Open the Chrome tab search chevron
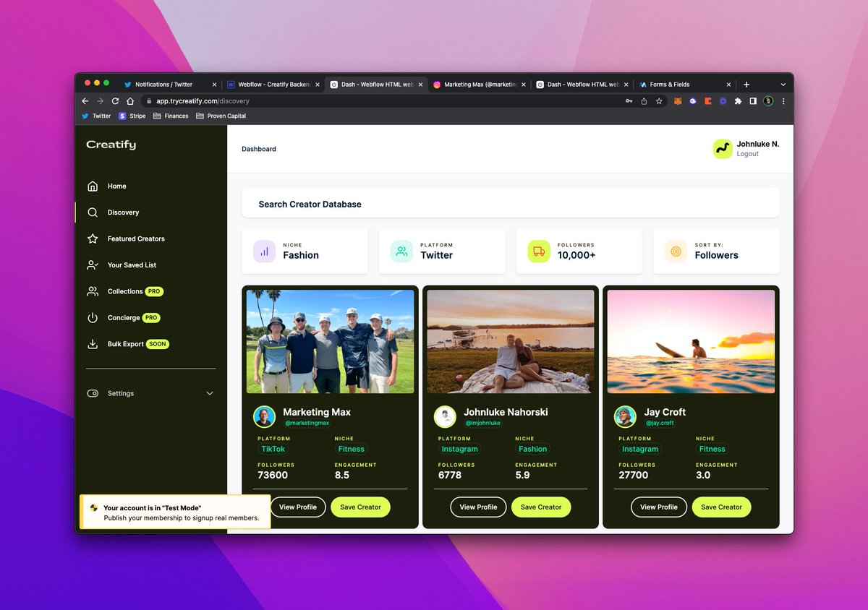 [783, 85]
